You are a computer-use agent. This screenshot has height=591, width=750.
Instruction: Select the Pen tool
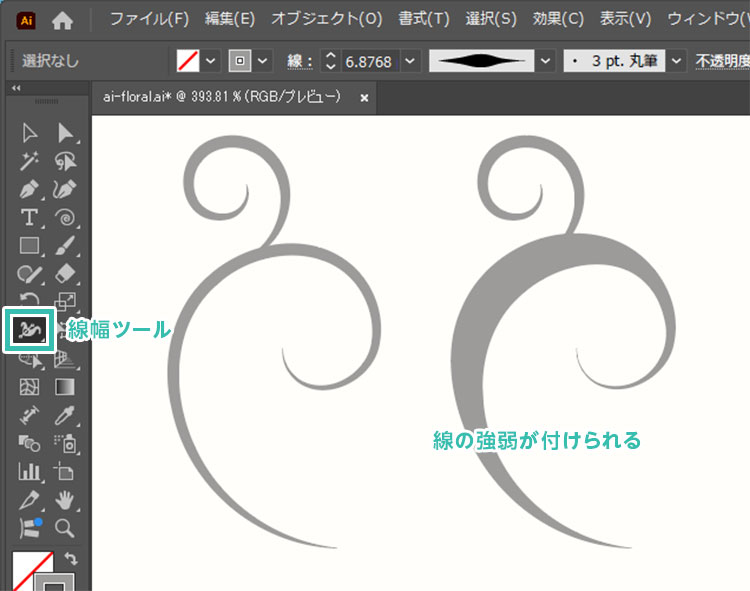coord(29,189)
